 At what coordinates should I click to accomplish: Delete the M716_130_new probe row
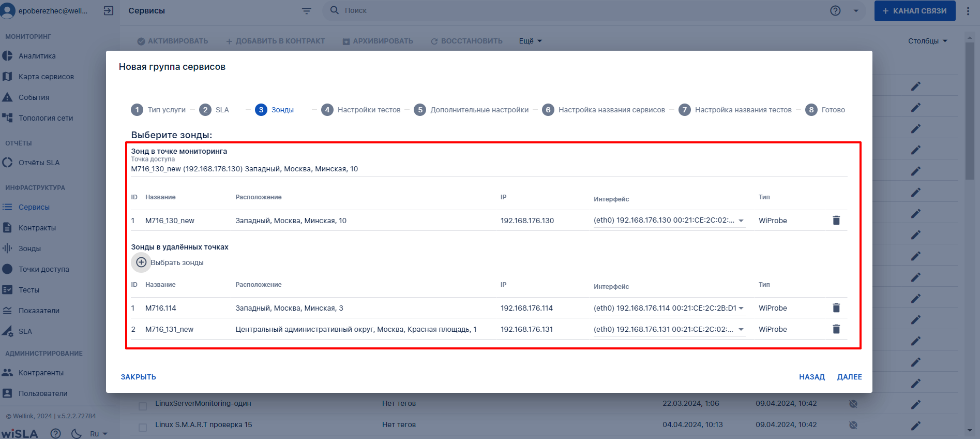[836, 221]
